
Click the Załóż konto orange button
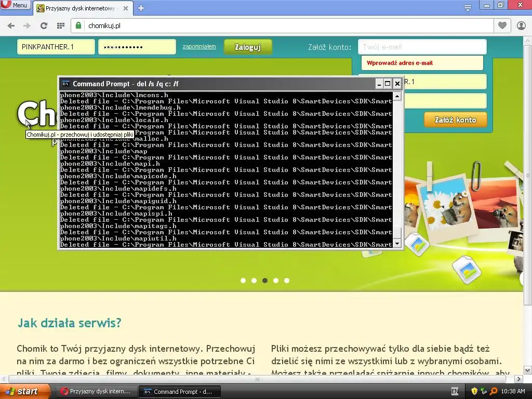(x=455, y=120)
